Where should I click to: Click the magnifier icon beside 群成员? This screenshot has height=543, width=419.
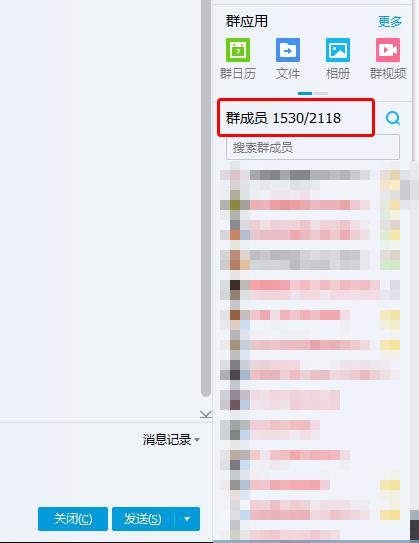tap(393, 118)
